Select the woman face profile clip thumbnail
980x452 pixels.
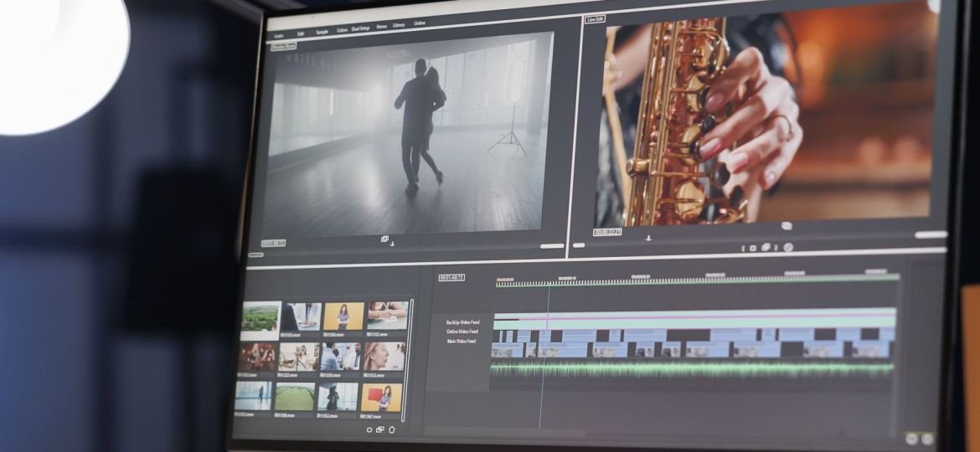(384, 356)
